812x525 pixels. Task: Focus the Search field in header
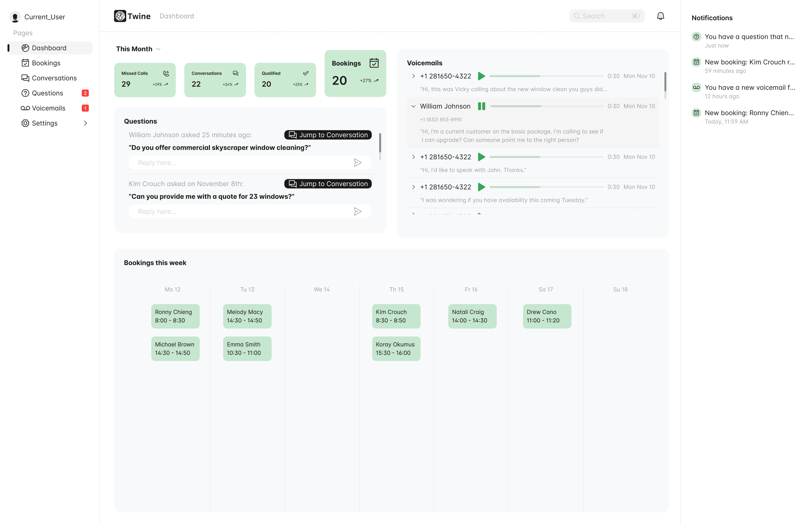606,16
